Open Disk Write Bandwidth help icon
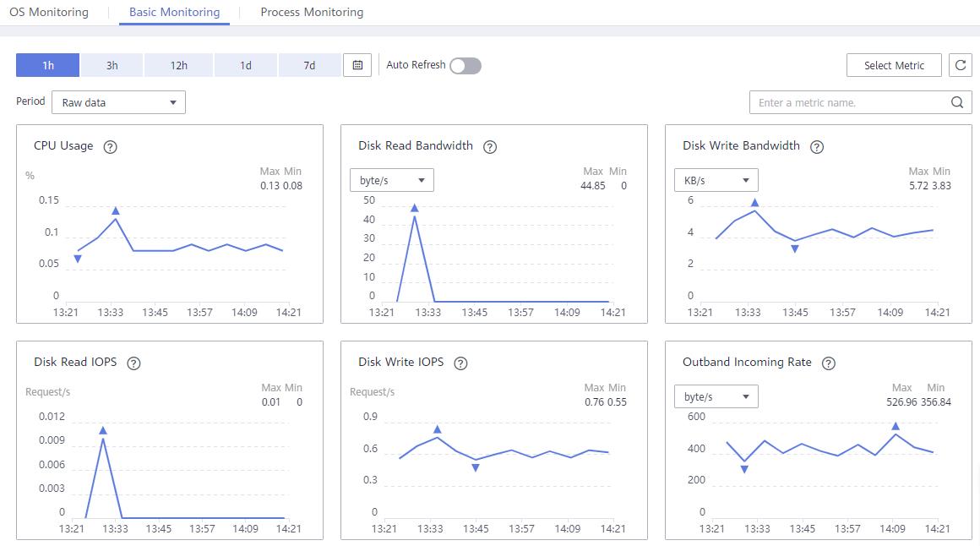Viewport: 980px width, 546px height. point(817,147)
